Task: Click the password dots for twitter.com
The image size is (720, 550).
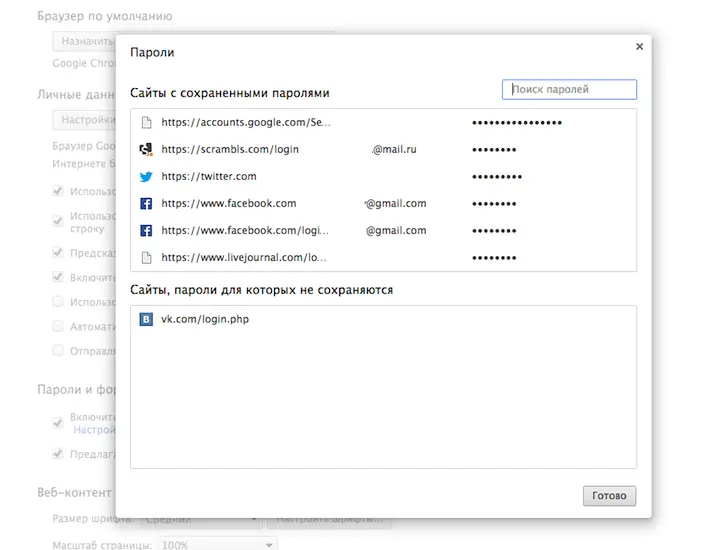Action: [x=497, y=177]
